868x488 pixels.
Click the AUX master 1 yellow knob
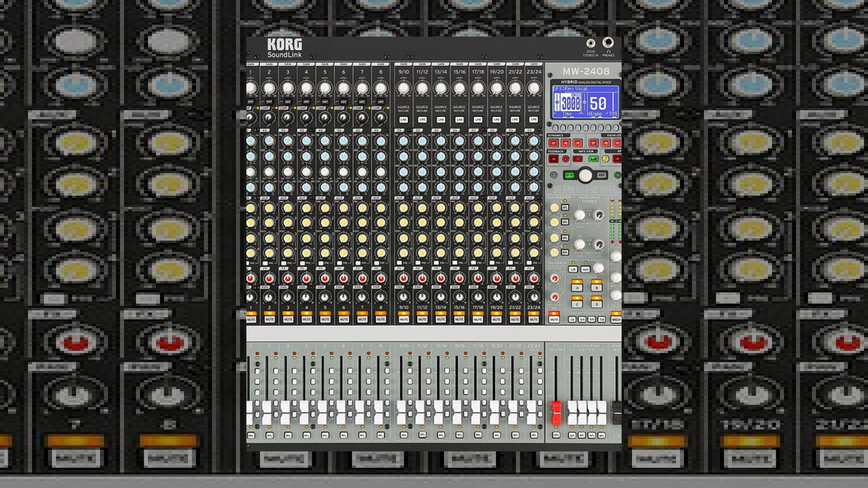(554, 208)
